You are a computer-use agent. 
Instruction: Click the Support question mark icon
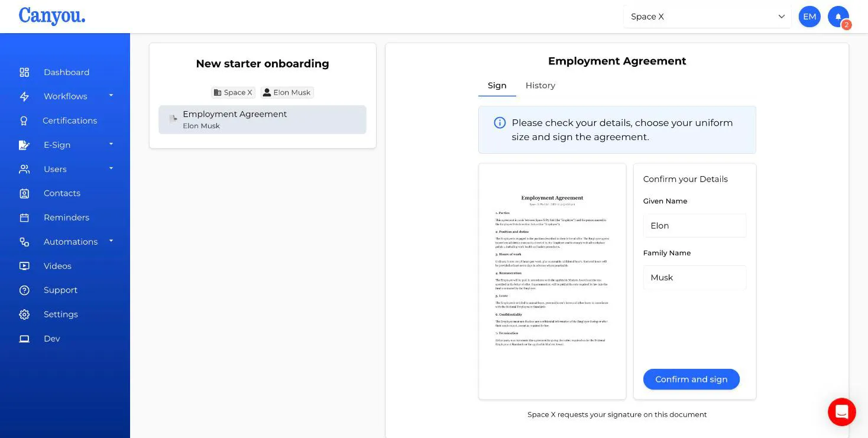click(x=24, y=290)
